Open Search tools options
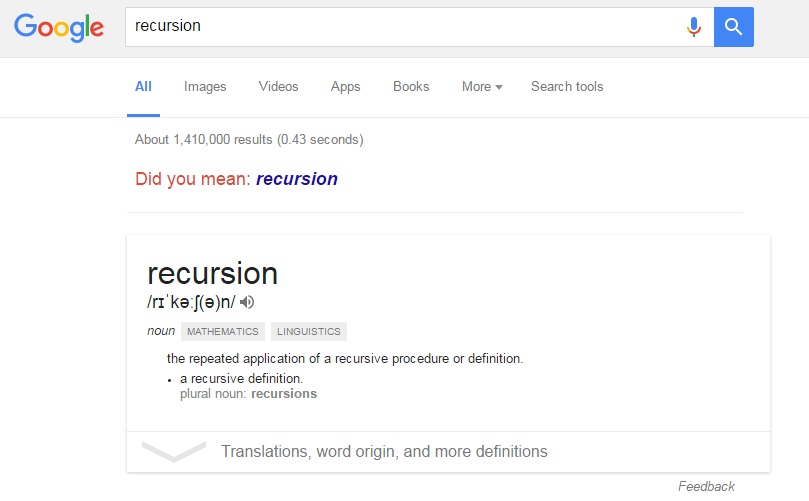The width and height of the screenshot is (809, 501). [567, 87]
